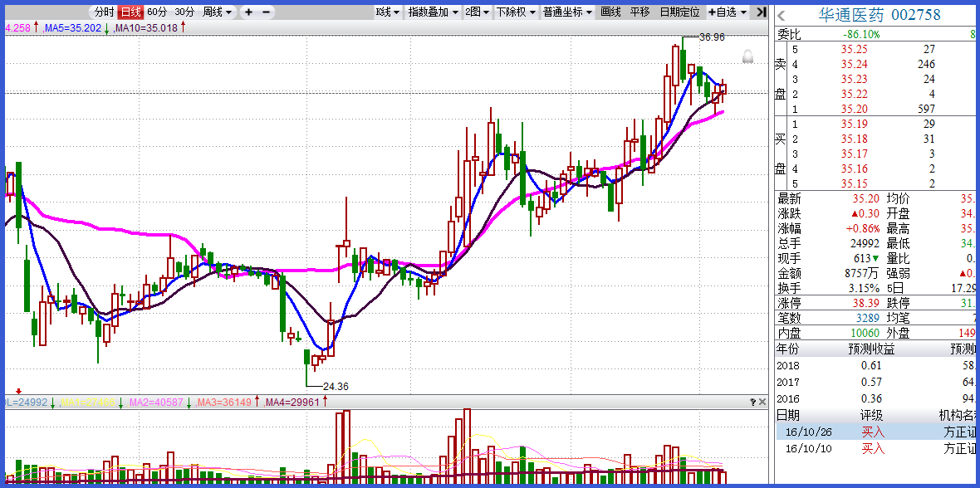980x488 pixels.
Task: Open the 普通坐标 coordinate dropdown
Action: coord(567,12)
